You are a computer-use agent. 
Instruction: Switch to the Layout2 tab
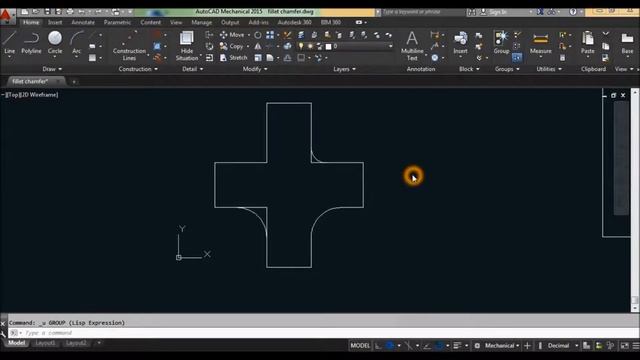pyautogui.click(x=76, y=343)
